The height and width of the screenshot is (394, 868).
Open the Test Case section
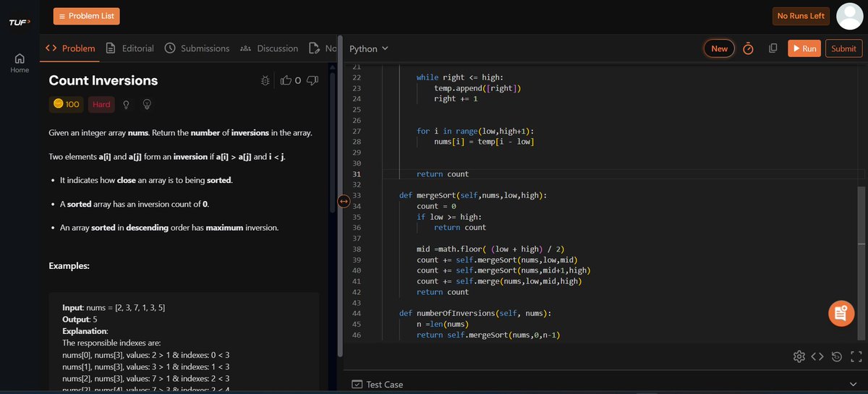pyautogui.click(x=377, y=385)
